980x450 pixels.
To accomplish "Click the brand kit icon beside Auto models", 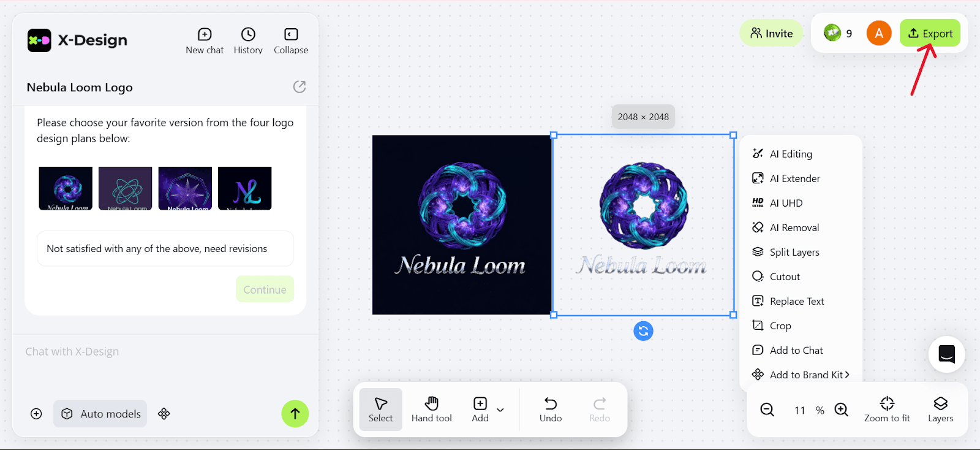I will coord(164,414).
